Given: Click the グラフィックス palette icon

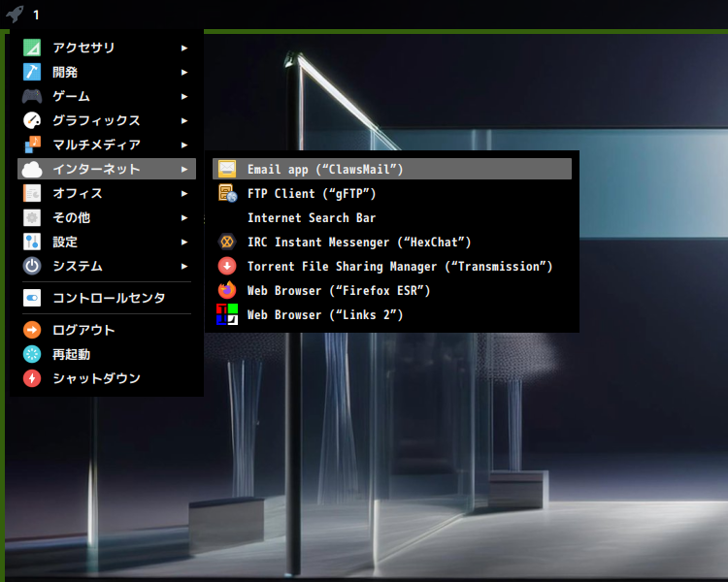Looking at the screenshot, I should pyautogui.click(x=32, y=120).
